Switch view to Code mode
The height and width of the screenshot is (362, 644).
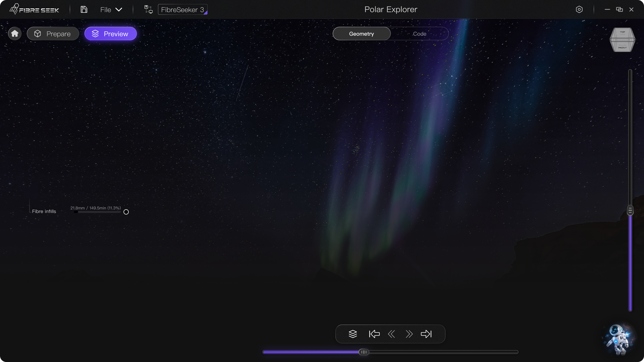(419, 34)
